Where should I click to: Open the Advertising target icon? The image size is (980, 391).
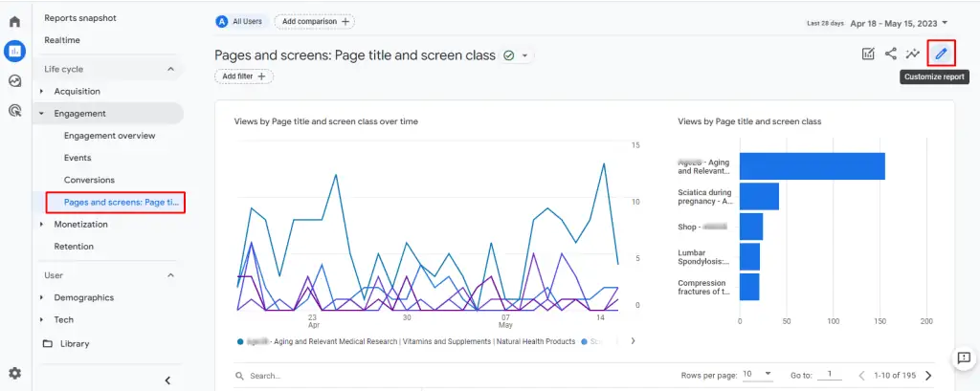14,111
